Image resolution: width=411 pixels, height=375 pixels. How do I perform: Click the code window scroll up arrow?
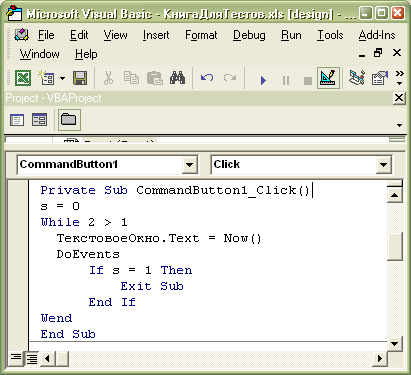pyautogui.click(x=395, y=195)
